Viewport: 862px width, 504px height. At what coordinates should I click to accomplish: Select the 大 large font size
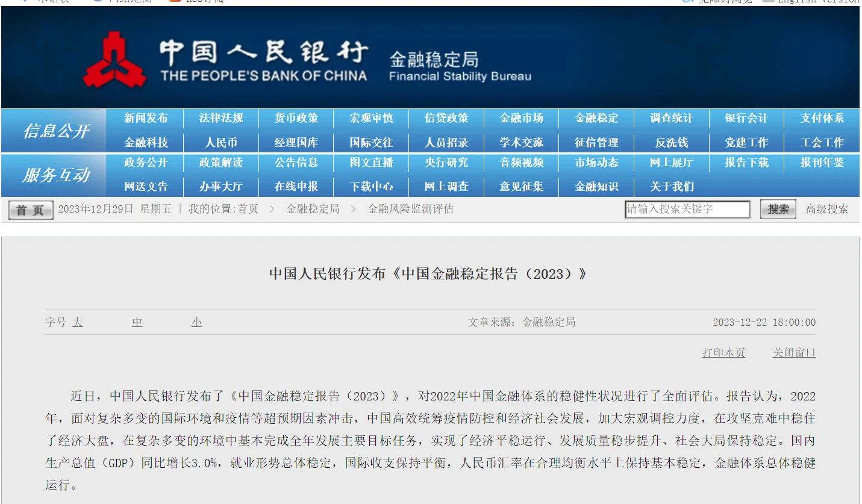click(x=77, y=322)
